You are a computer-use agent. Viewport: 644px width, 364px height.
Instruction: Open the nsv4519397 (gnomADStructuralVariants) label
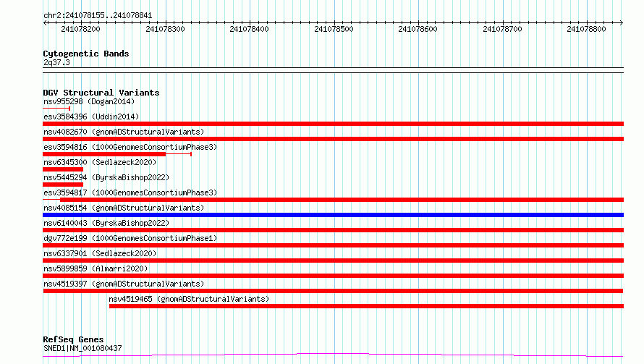click(124, 284)
